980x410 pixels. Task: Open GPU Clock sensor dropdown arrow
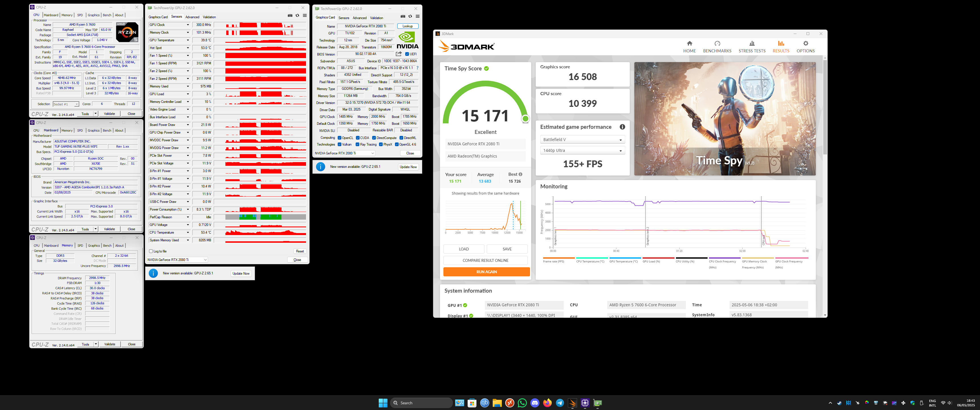(x=188, y=25)
